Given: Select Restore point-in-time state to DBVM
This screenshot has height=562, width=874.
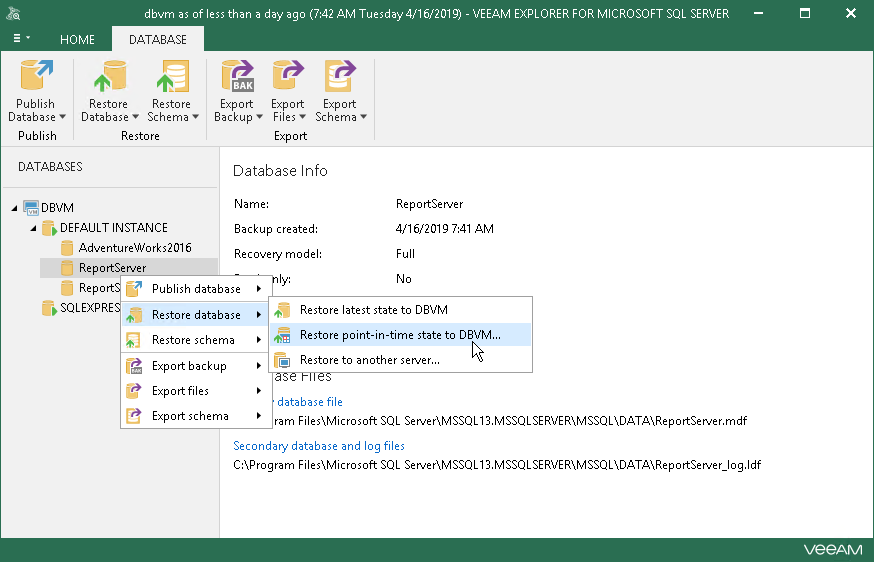Looking at the screenshot, I should pyautogui.click(x=400, y=335).
